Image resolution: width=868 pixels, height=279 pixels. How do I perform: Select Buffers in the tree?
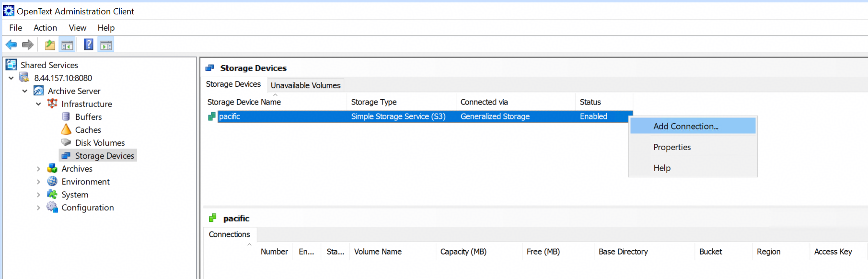tap(89, 117)
